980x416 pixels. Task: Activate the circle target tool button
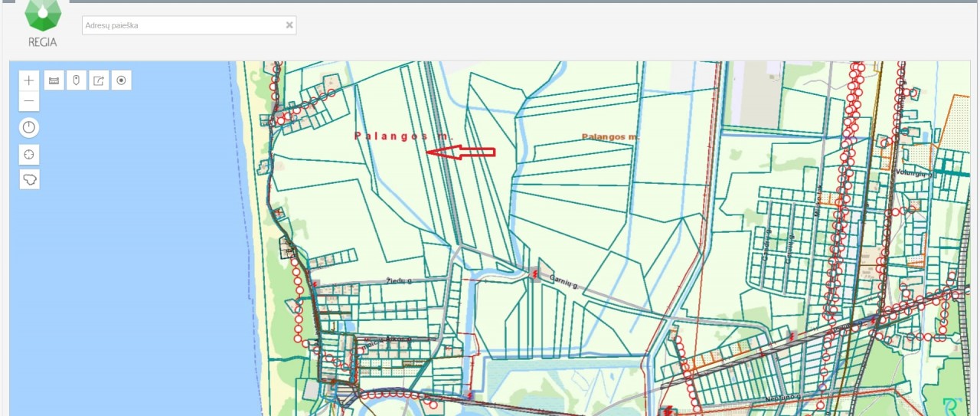[x=121, y=80]
